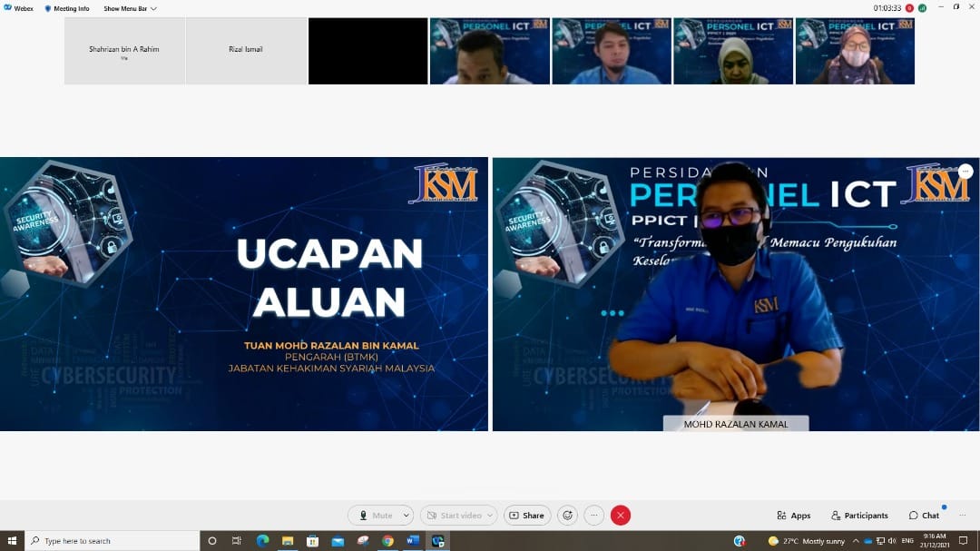The height and width of the screenshot is (551, 980).
Task: Open the volume speaker tray icon
Action: (x=892, y=540)
